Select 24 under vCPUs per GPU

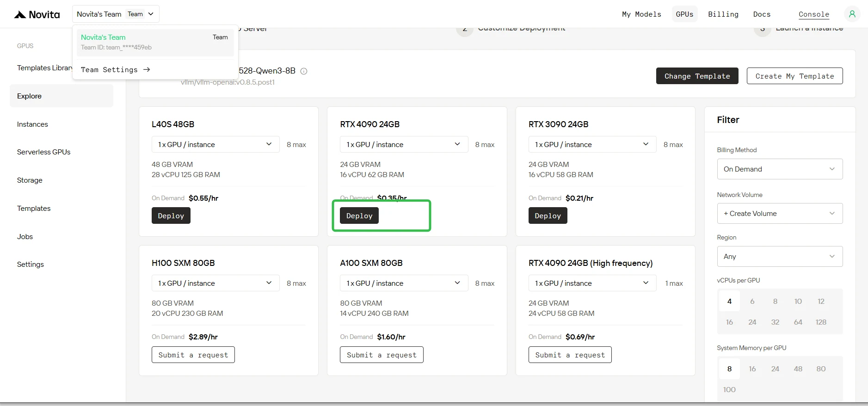[752, 322]
